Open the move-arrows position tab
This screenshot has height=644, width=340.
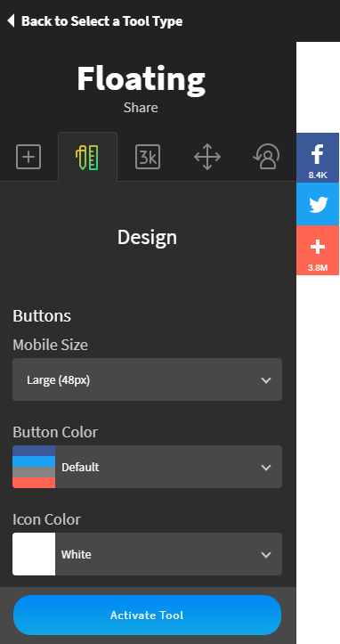[207, 157]
